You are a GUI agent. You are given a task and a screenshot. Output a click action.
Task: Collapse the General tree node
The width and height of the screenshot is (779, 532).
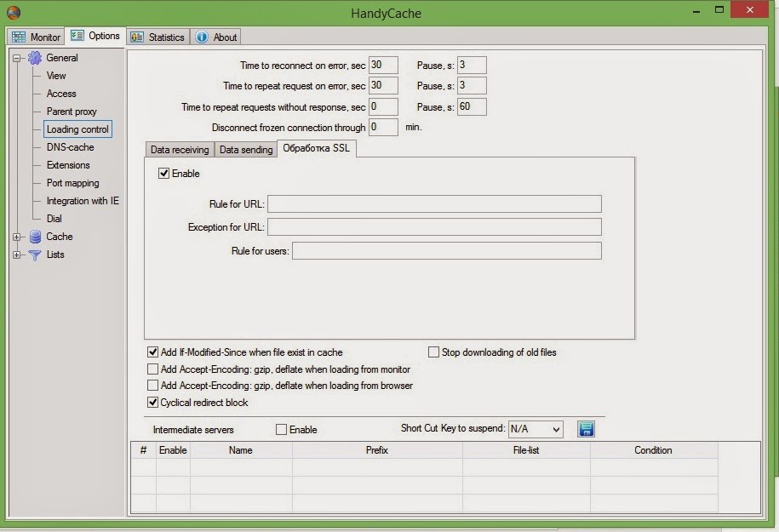tap(16, 58)
